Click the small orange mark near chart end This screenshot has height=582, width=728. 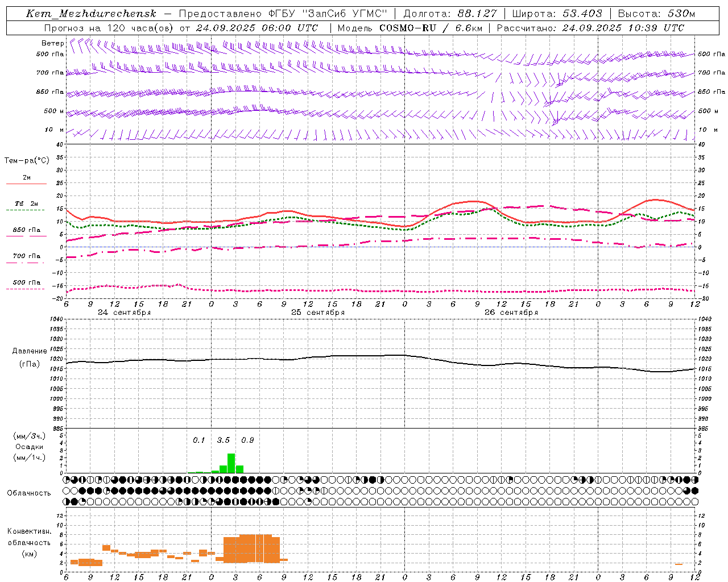679,564
